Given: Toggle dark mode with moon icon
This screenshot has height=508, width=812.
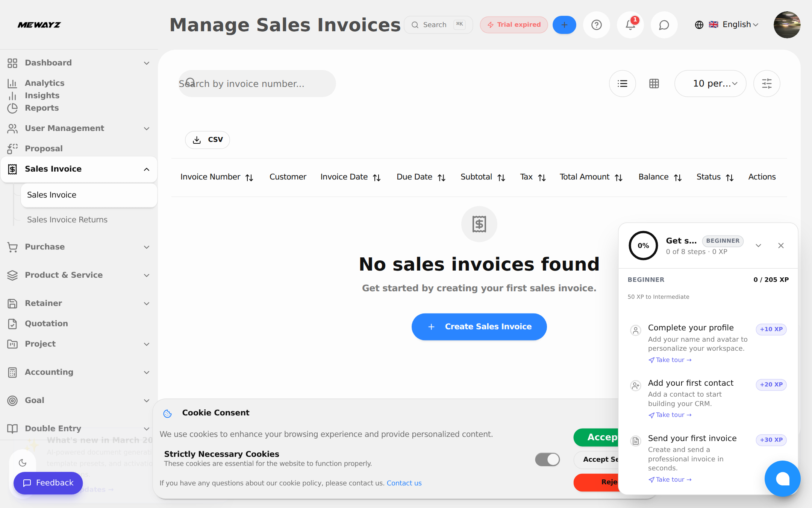Looking at the screenshot, I should click(x=23, y=462).
